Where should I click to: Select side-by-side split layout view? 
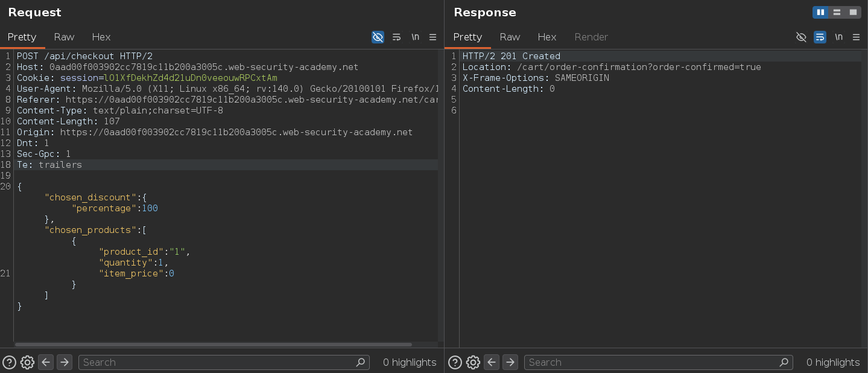point(820,12)
